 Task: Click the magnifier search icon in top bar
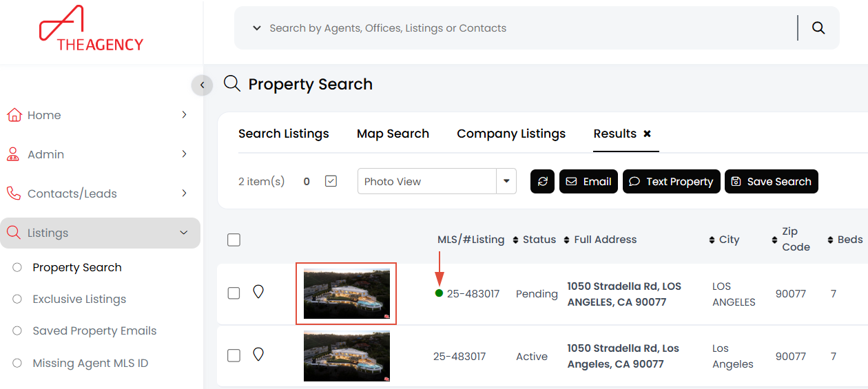(818, 28)
